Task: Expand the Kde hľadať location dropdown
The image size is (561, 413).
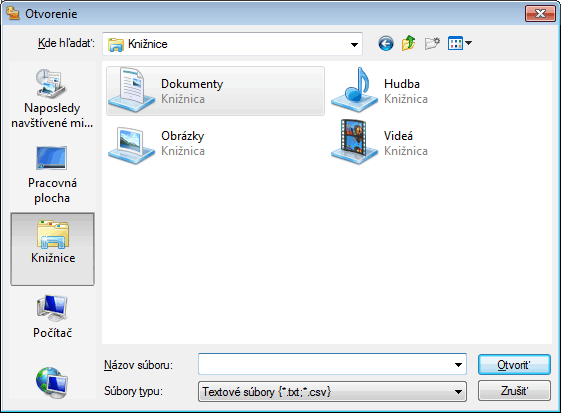Action: click(x=354, y=44)
